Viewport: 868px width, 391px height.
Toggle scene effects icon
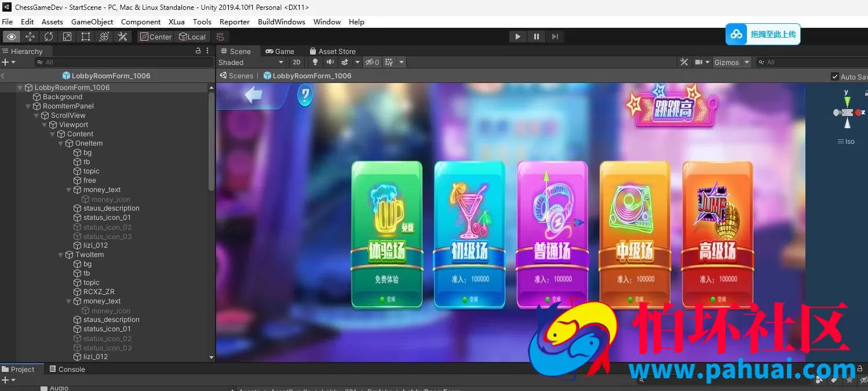(x=345, y=62)
